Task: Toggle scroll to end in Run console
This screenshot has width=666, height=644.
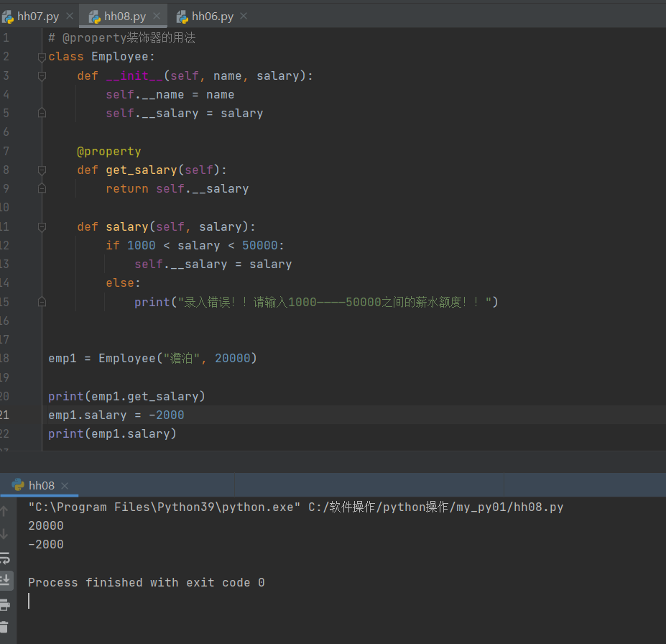Action: click(5, 579)
